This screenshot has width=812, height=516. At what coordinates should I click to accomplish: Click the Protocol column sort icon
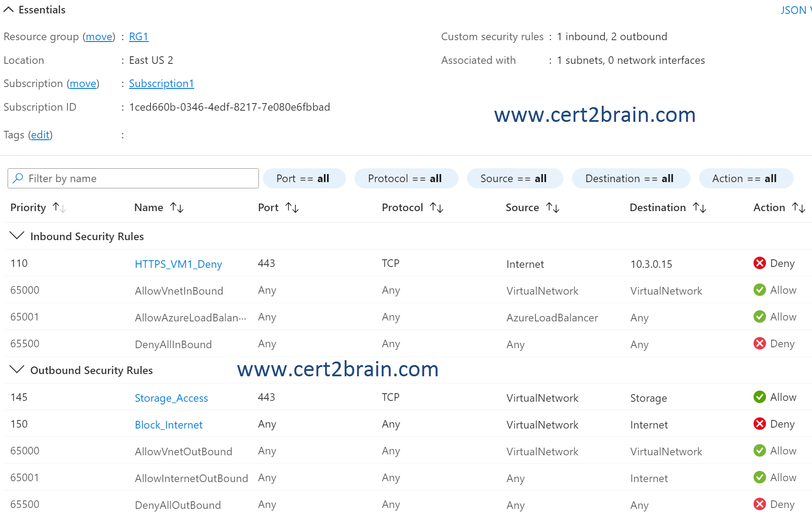coord(436,208)
